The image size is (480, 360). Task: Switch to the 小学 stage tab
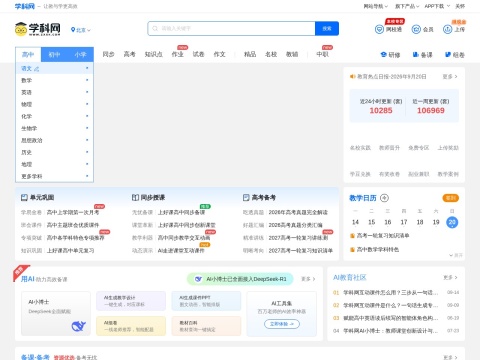point(80,54)
